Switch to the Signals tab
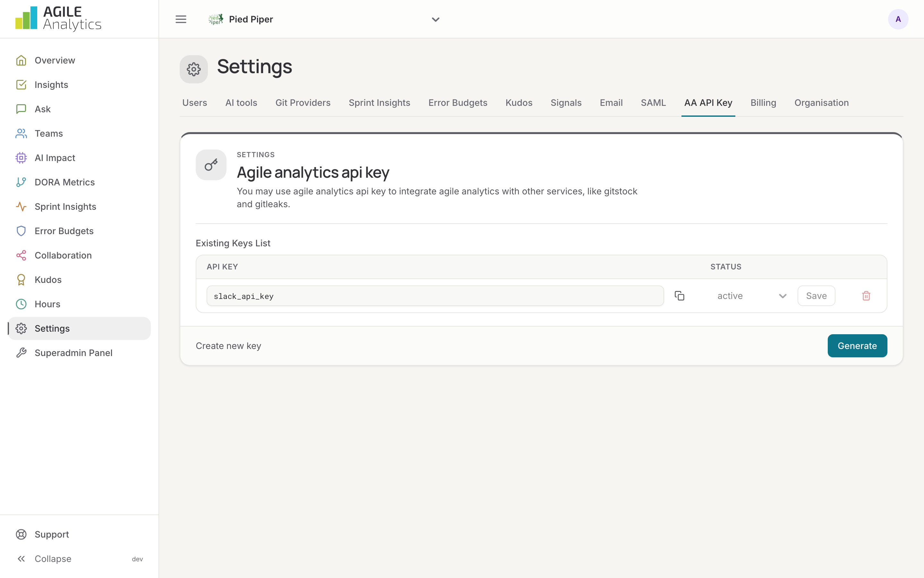The height and width of the screenshot is (578, 924). (x=566, y=103)
